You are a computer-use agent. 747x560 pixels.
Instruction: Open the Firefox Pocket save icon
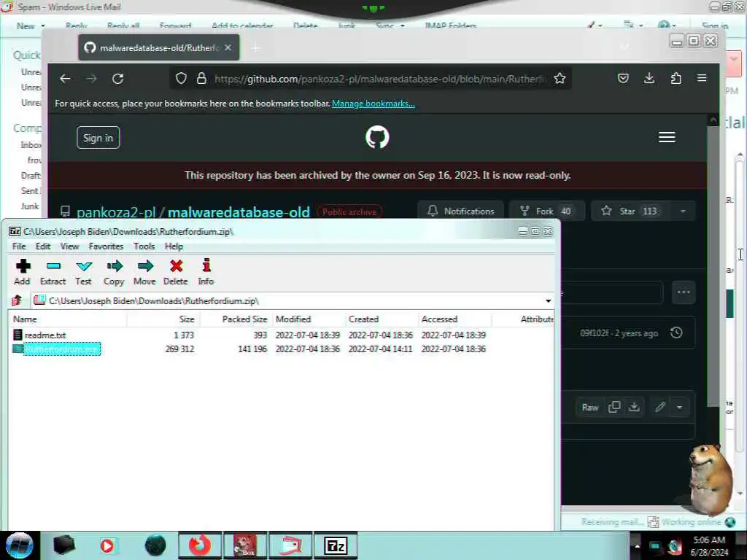click(x=623, y=78)
